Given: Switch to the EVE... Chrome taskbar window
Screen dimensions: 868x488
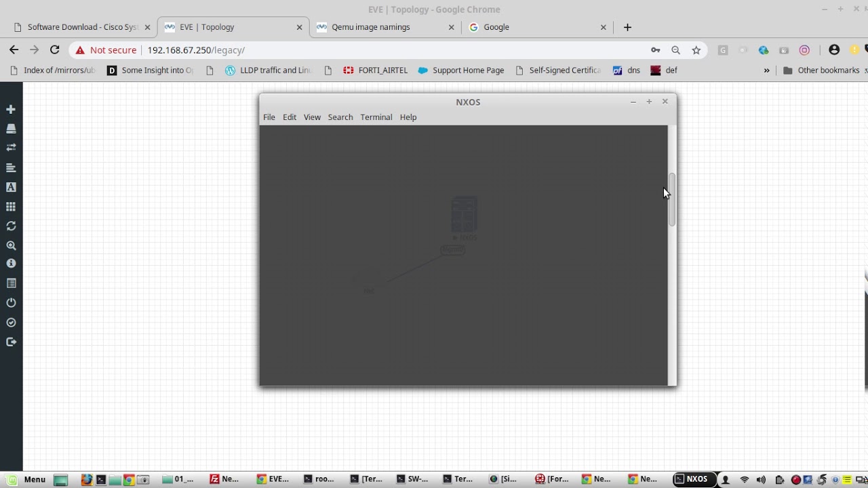Looking at the screenshot, I should tap(273, 479).
